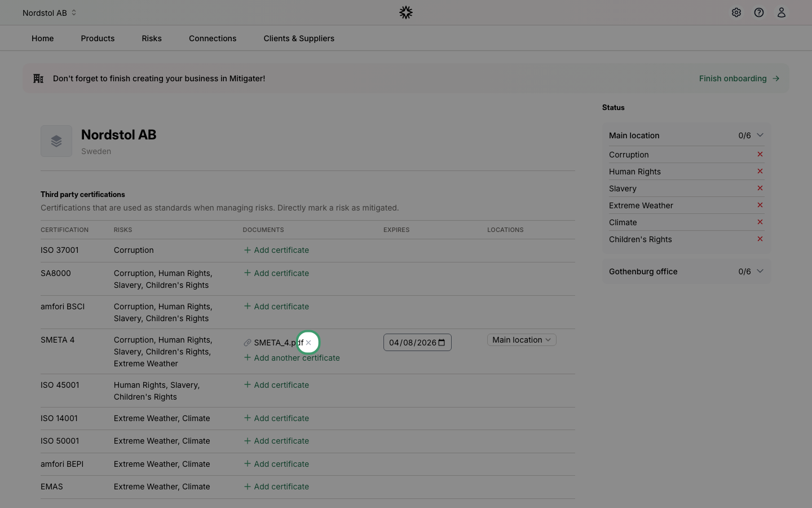Click the Climate row in Status panel
This screenshot has height=508, width=812.
click(686, 222)
